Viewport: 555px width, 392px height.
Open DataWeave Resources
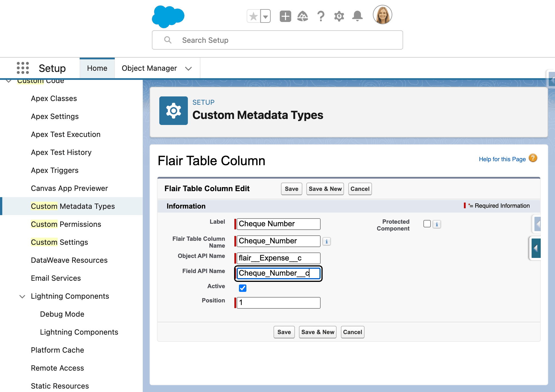pos(69,260)
